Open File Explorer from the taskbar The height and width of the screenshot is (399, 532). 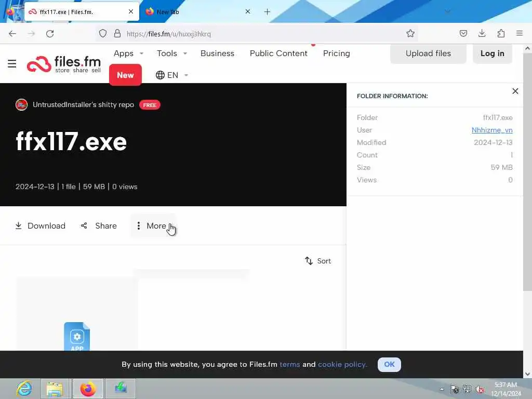pos(55,389)
